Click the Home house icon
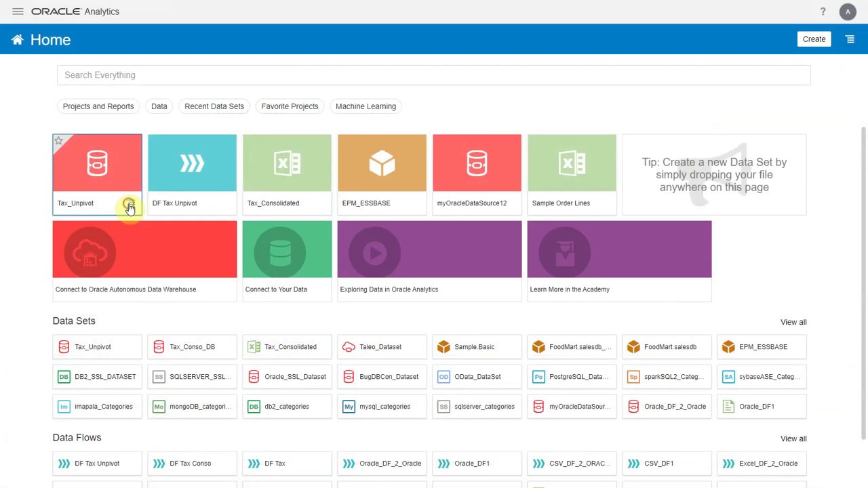Viewport: 868px width, 488px height. (18, 40)
